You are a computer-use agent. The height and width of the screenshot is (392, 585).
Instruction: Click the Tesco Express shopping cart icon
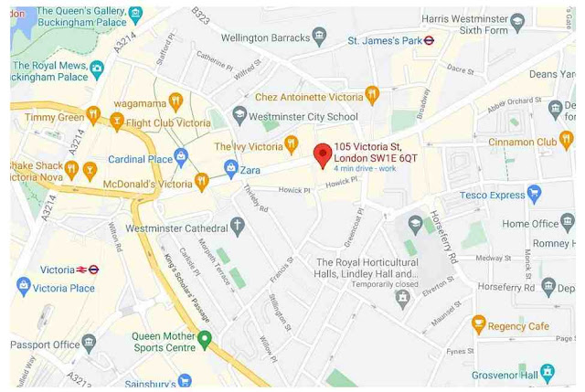tap(534, 194)
